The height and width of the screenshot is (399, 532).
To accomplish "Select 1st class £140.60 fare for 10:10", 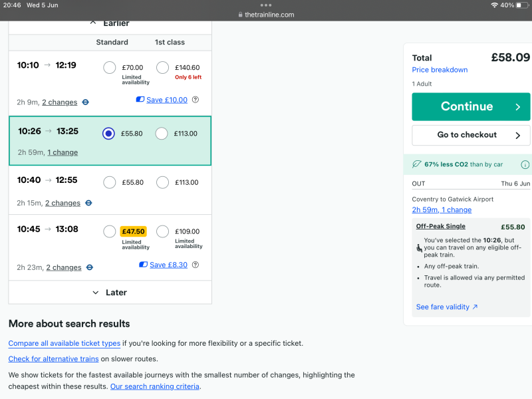I will (x=162, y=68).
